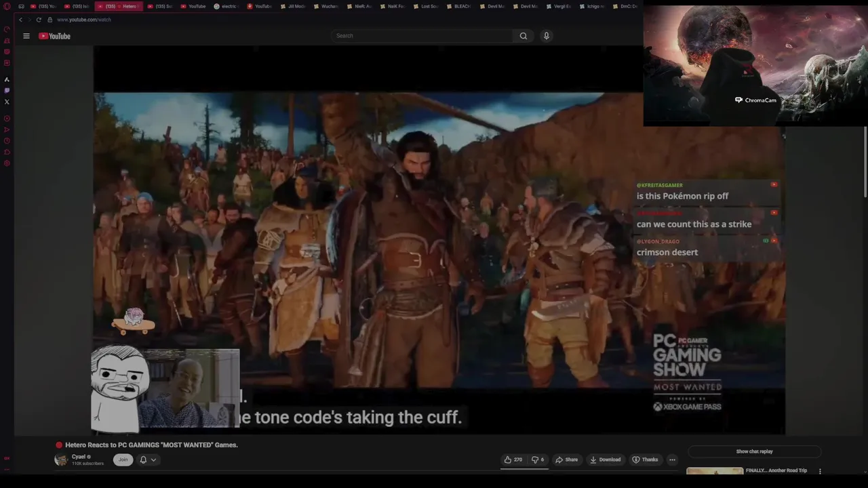Screen dimensions: 868x488
Task: Click Show chat replay button
Action: [754, 451]
